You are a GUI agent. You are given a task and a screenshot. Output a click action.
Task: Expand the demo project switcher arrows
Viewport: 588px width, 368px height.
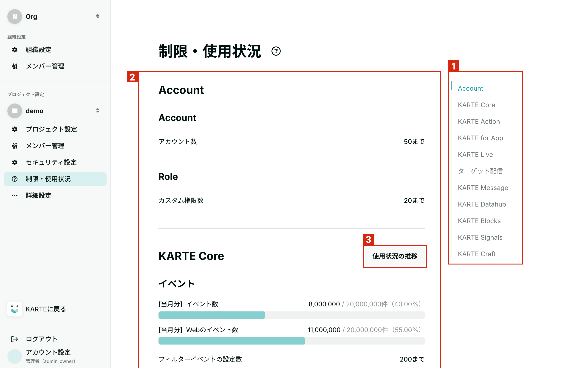98,110
